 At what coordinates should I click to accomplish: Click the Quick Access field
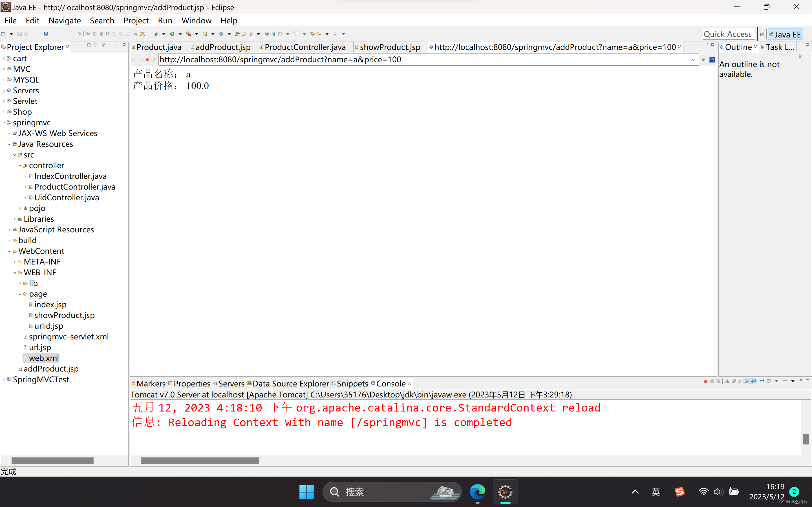[x=727, y=34]
